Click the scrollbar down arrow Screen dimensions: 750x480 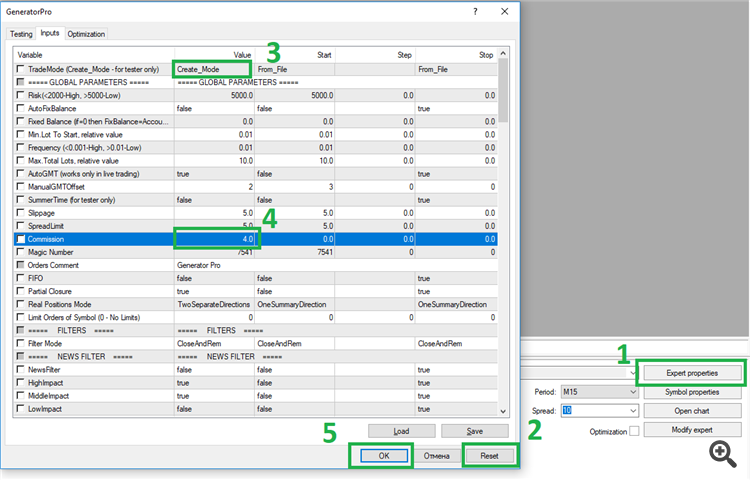point(503,411)
